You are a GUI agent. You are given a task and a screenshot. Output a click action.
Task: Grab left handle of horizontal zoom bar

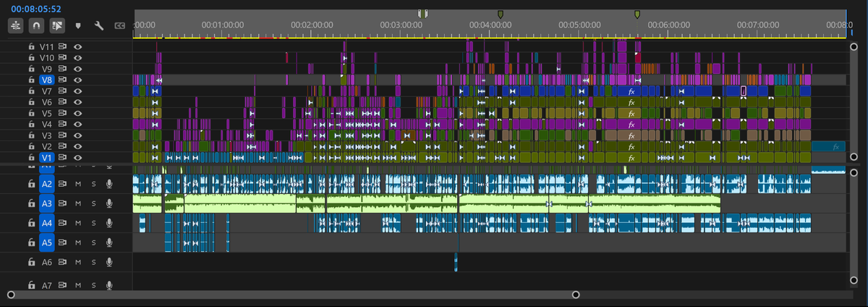(10, 295)
